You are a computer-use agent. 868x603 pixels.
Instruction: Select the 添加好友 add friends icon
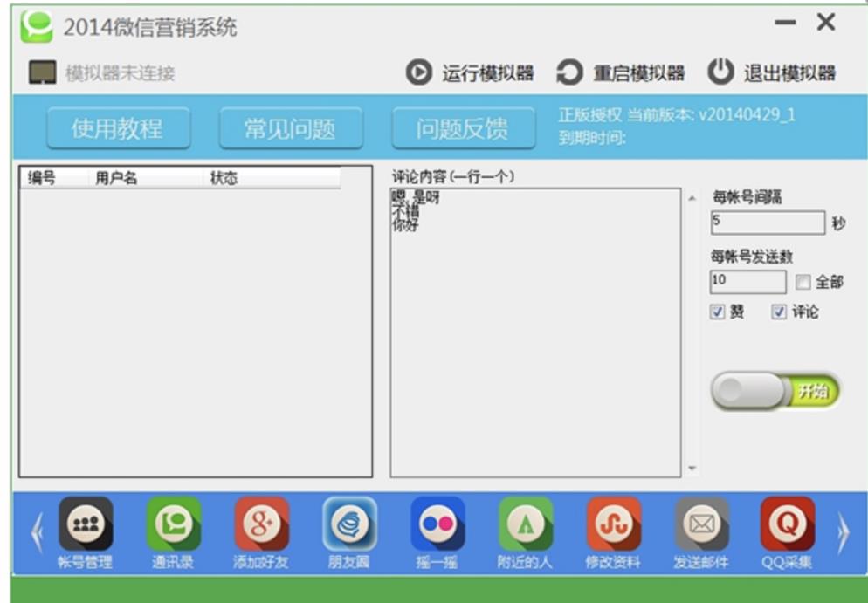pyautogui.click(x=261, y=524)
